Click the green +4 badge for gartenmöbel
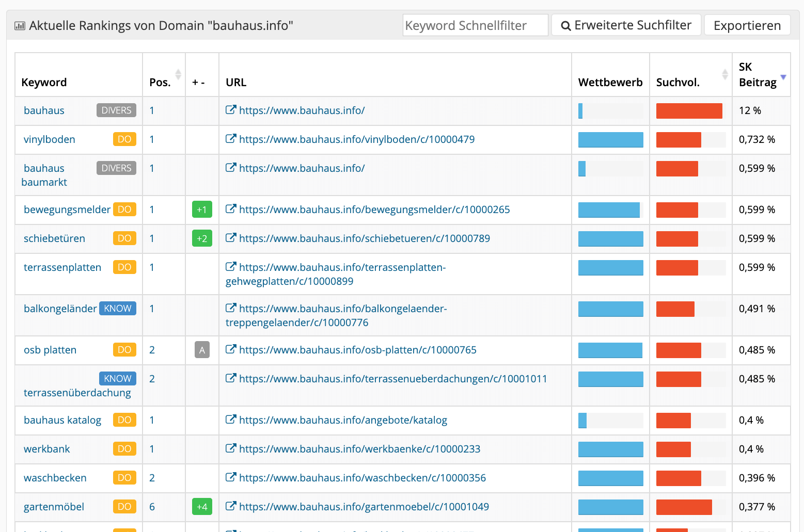804x532 pixels. (202, 507)
